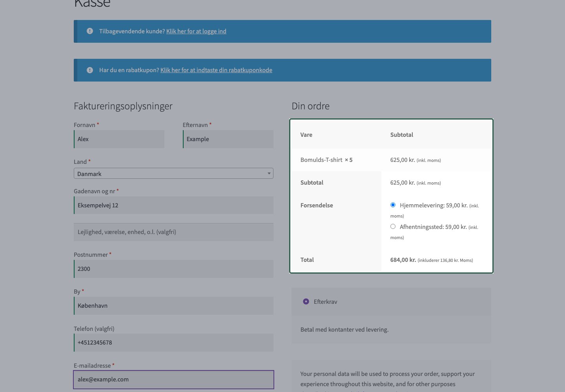Click the E-mailadresse field
The image size is (565, 392).
click(x=173, y=379)
